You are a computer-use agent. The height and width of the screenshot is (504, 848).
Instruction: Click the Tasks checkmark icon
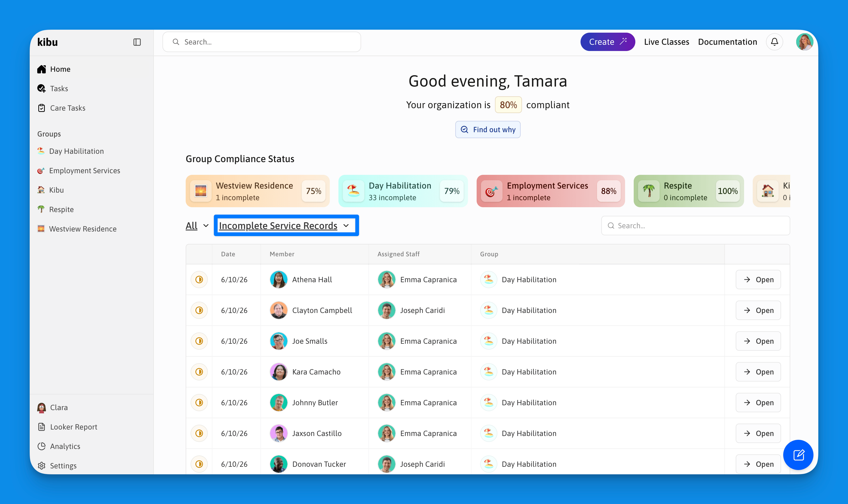coord(42,88)
